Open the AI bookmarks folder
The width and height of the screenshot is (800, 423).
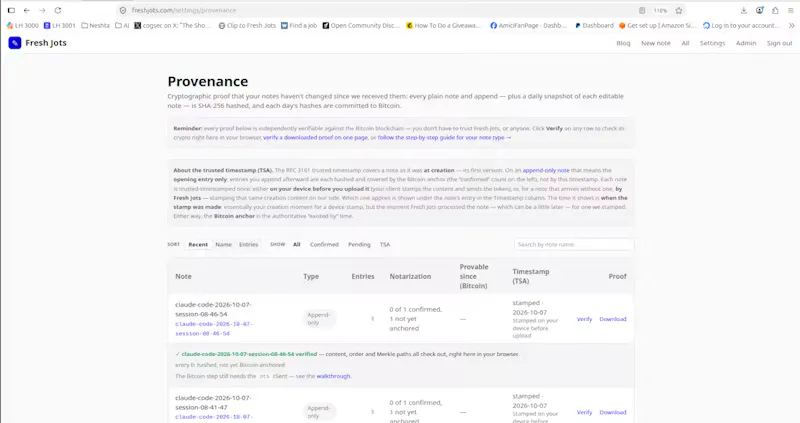click(122, 26)
